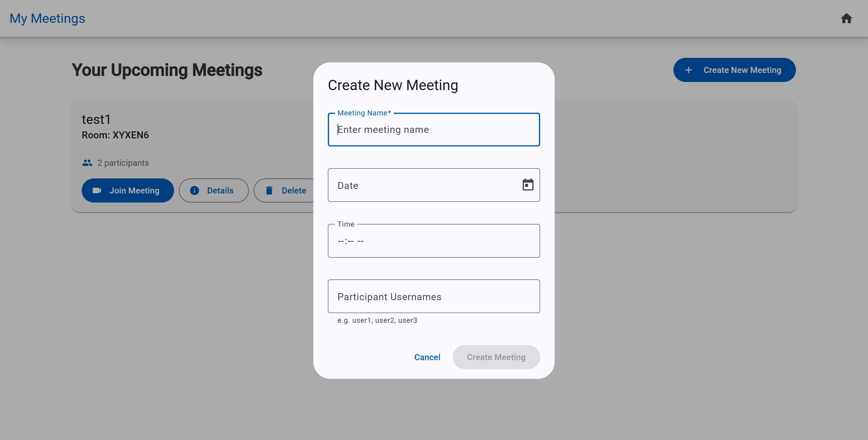Open Details for test1 meeting
The image size is (868, 440).
214,190
